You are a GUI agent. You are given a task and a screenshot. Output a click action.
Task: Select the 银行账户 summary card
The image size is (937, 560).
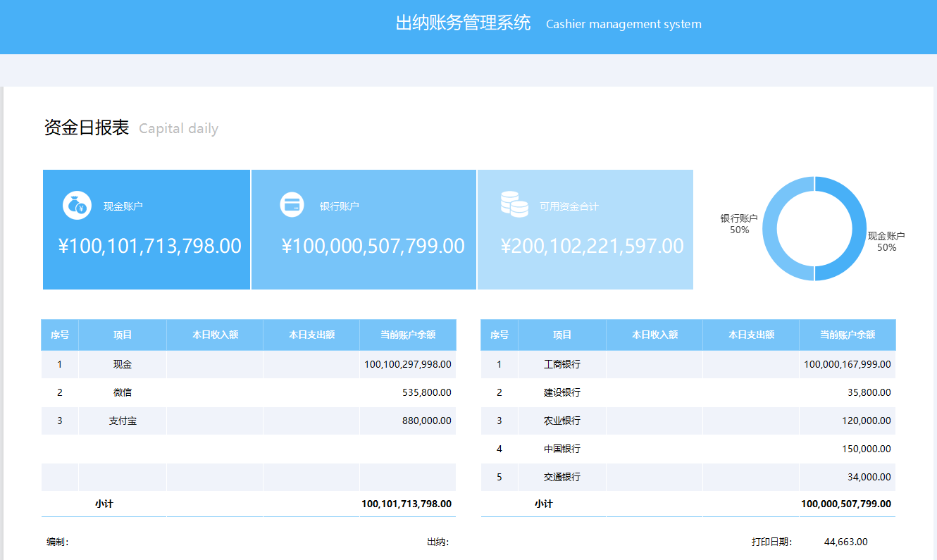363,229
